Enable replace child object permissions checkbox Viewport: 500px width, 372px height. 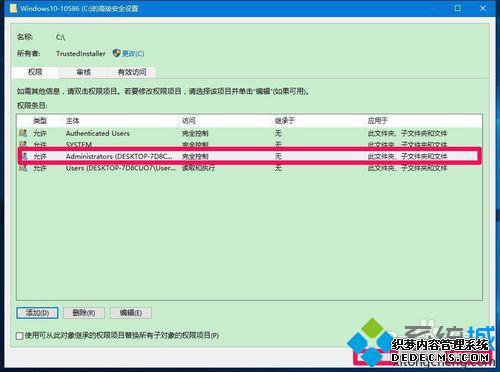coord(20,336)
